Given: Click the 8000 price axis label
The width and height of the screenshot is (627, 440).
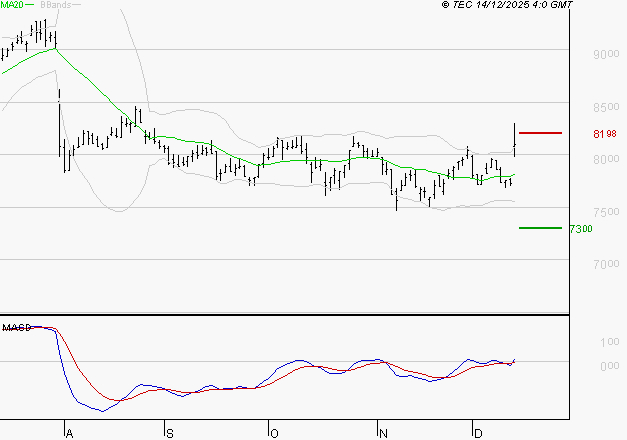Looking at the screenshot, I should tap(606, 159).
